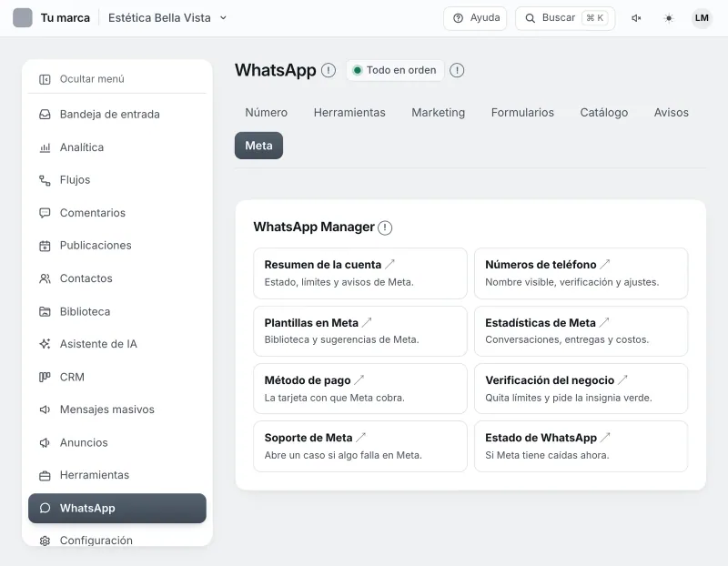
Task: Click the ⌘K shortcut badge in search
Action: (595, 18)
